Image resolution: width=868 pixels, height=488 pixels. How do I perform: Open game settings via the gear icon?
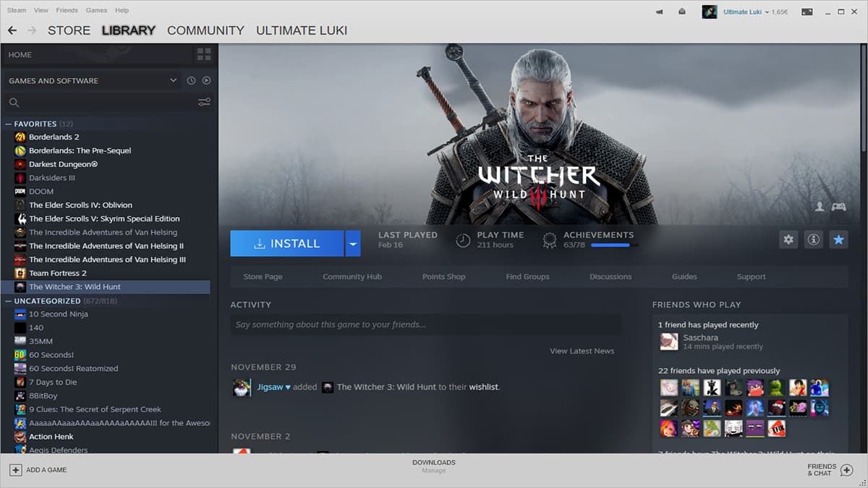click(x=788, y=239)
